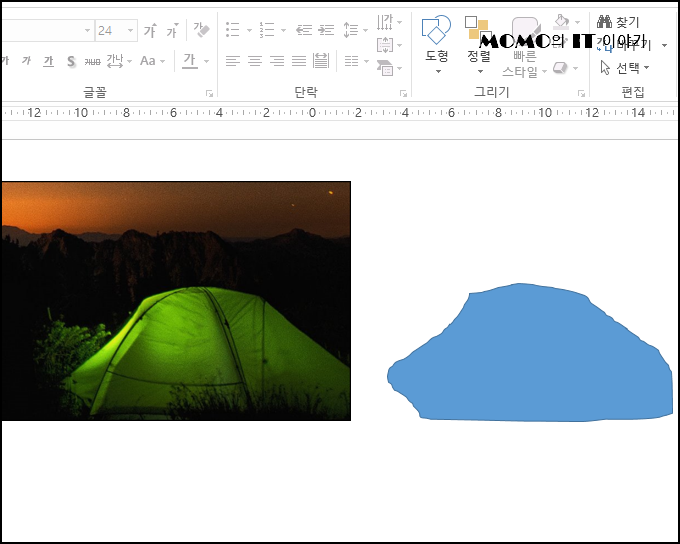Open the 도형 shapes gallery
Screen dimensions: 680x544
pos(436,43)
